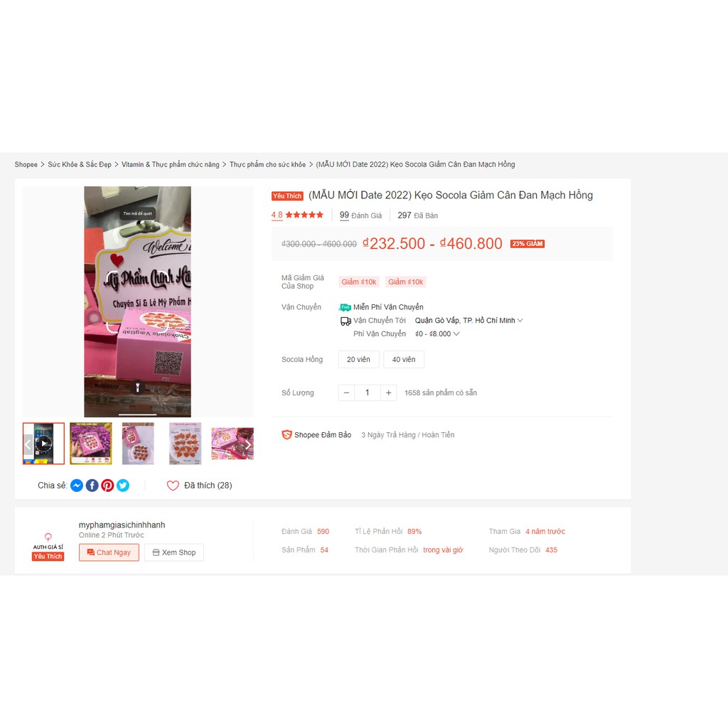Select the 20 viên option
The width and height of the screenshot is (728, 728).
coord(358,359)
